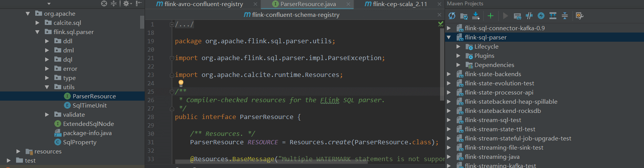Expand dql package arrow
Image resolution: width=644 pixels, height=168 pixels.
pyautogui.click(x=47, y=59)
